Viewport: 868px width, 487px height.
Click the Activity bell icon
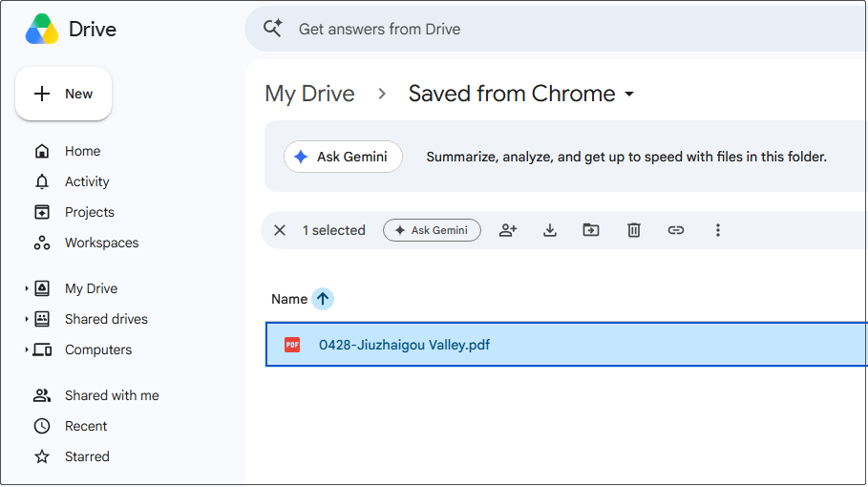pos(42,181)
